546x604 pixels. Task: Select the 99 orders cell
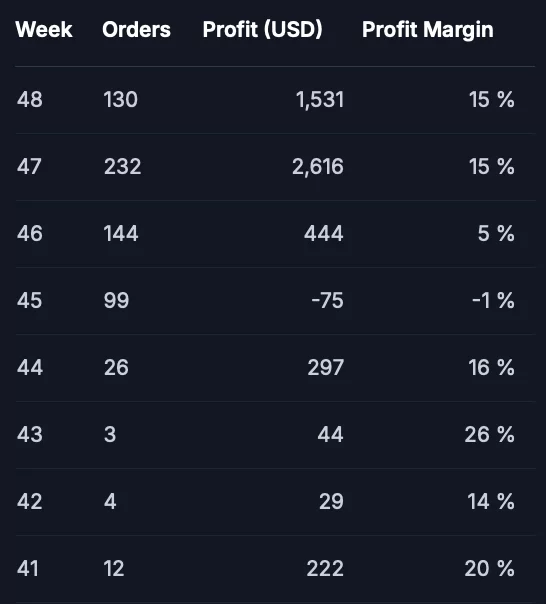[116, 300]
